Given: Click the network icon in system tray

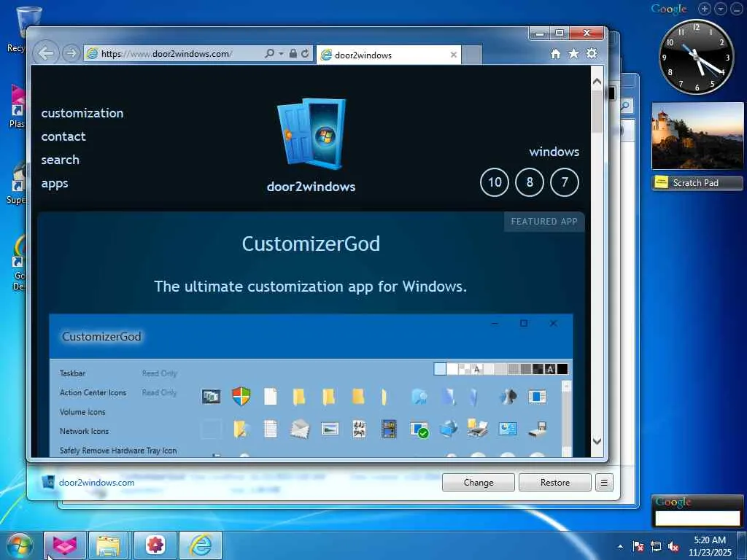Looking at the screenshot, I should (x=656, y=546).
